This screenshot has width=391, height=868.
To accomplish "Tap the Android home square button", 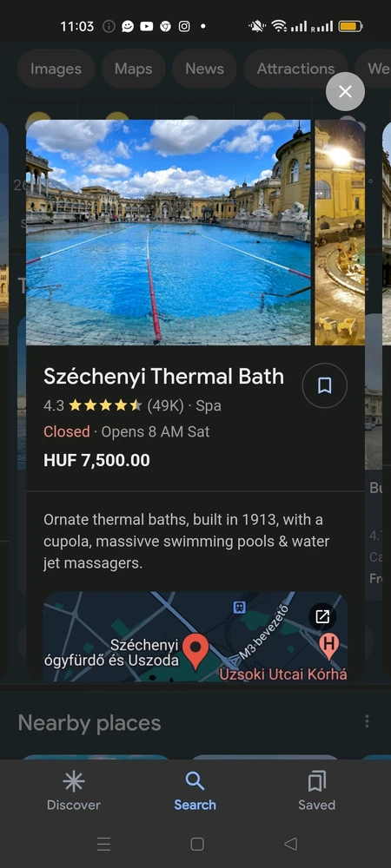I will tap(197, 844).
